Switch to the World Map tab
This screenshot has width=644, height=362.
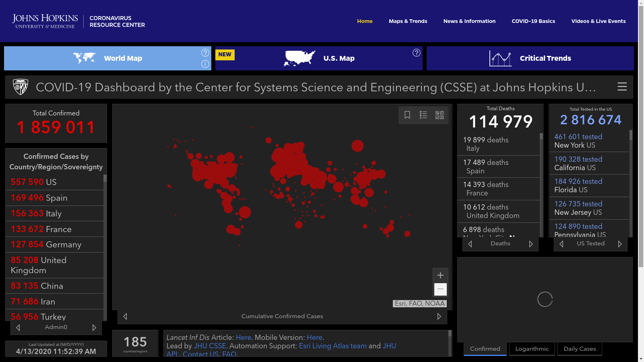coord(107,58)
